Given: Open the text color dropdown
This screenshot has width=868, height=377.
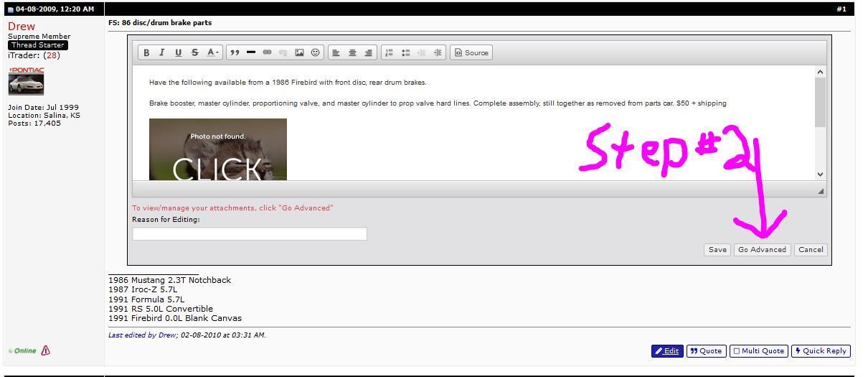Looking at the screenshot, I should point(212,52).
